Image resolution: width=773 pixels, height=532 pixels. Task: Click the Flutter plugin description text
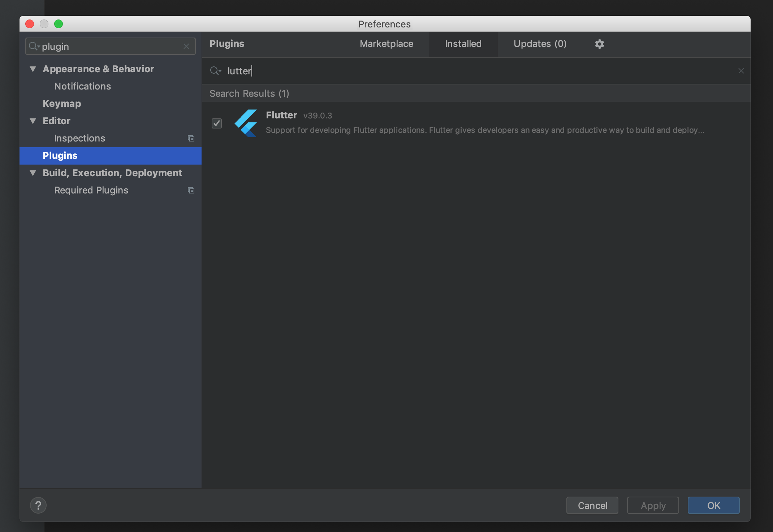[485, 130]
